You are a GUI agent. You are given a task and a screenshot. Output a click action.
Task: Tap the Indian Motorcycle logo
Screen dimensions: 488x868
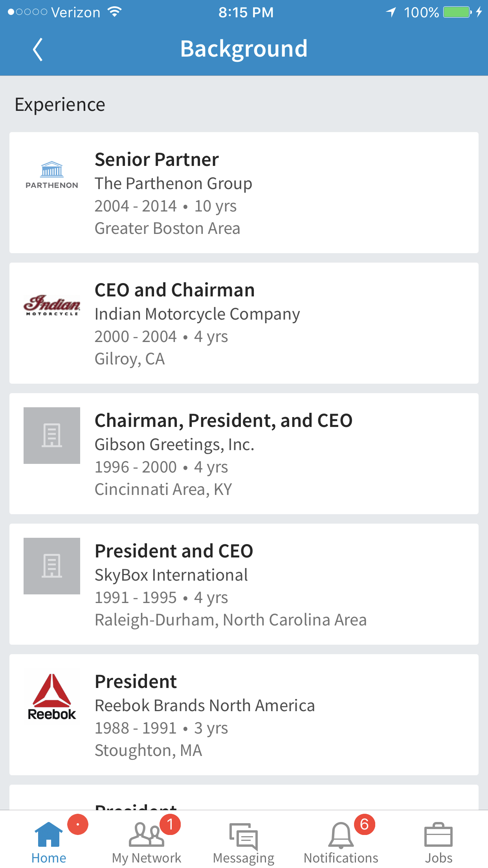52,305
